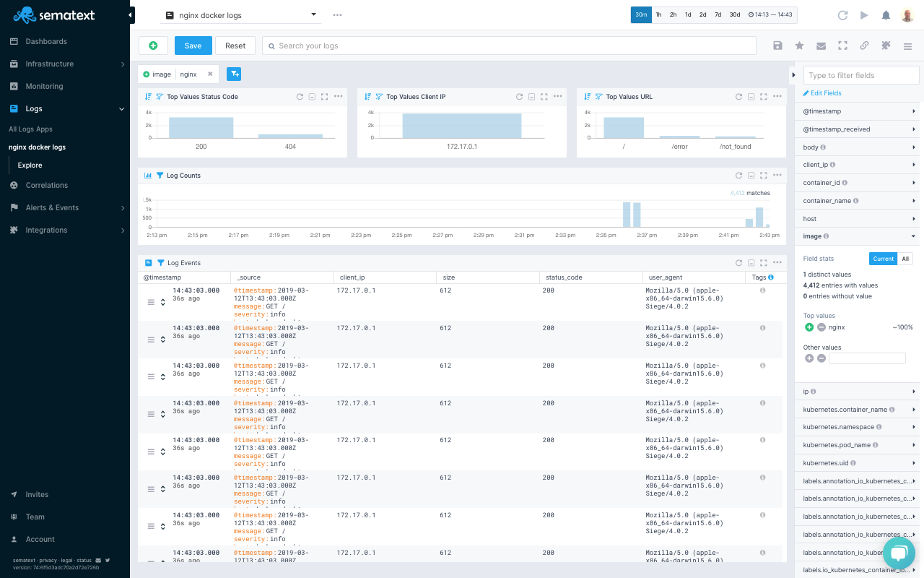Screen dimensions: 924x578
Task: Collapse the Log Counts widget
Action: click(751, 175)
